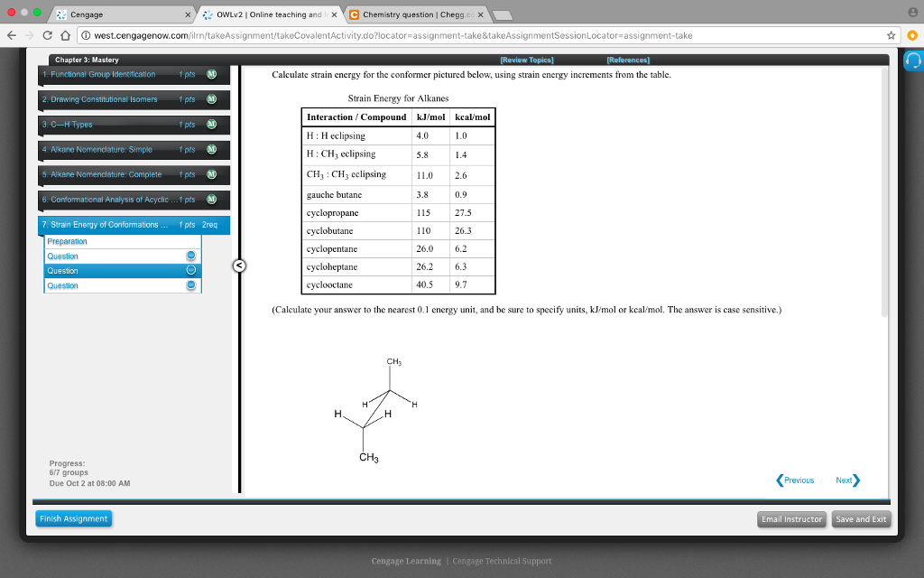The height and width of the screenshot is (578, 924).
Task: Click the status indicator beside the last Question
Action: tap(189, 284)
